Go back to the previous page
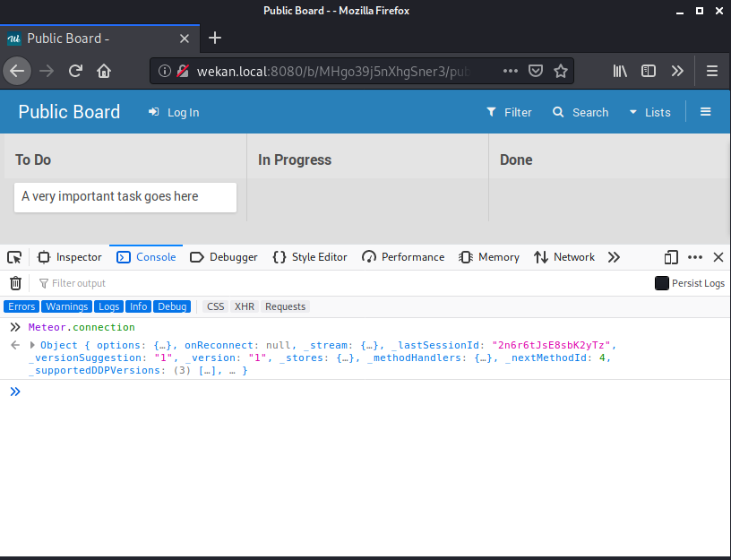Screen dimensions: 731x560 tap(17, 71)
